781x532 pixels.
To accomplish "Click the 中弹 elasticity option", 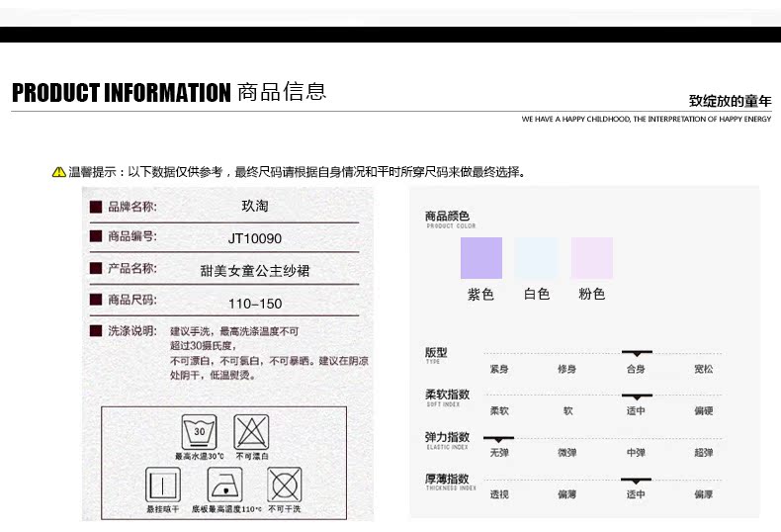I will pos(636,453).
